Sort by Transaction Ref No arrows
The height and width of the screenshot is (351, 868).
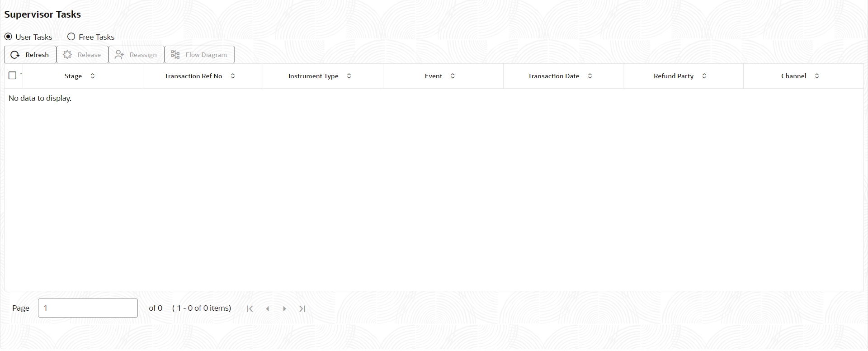click(233, 76)
